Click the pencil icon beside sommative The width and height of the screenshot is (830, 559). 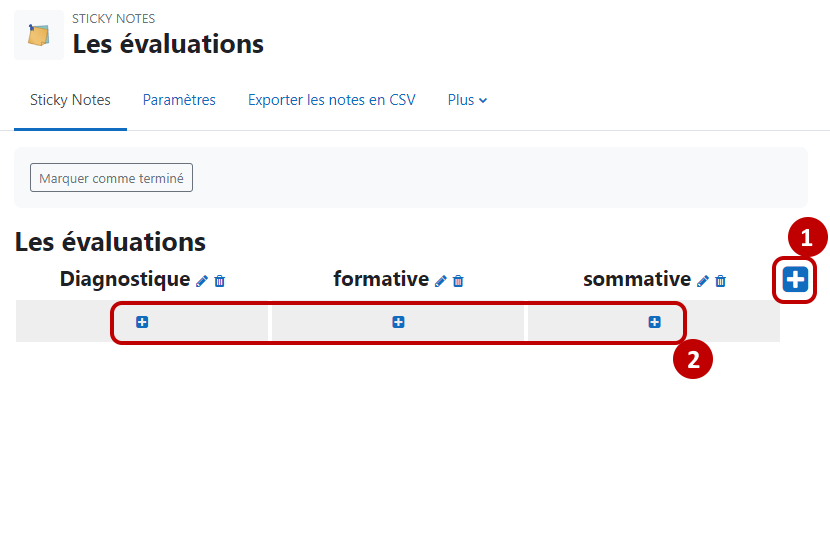(702, 281)
